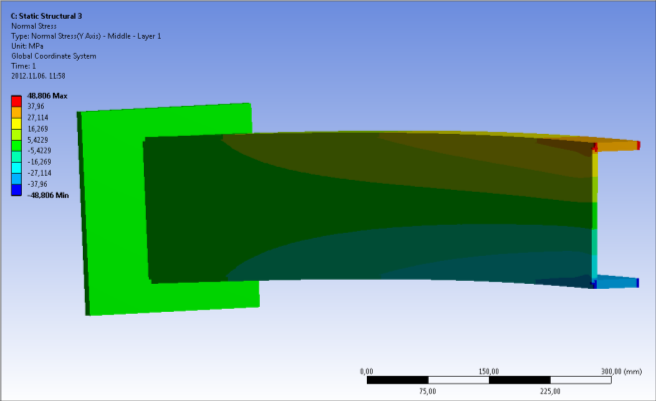The width and height of the screenshot is (656, 401).
Task: Select the '75,00' ruler label
Action: (x=428, y=391)
